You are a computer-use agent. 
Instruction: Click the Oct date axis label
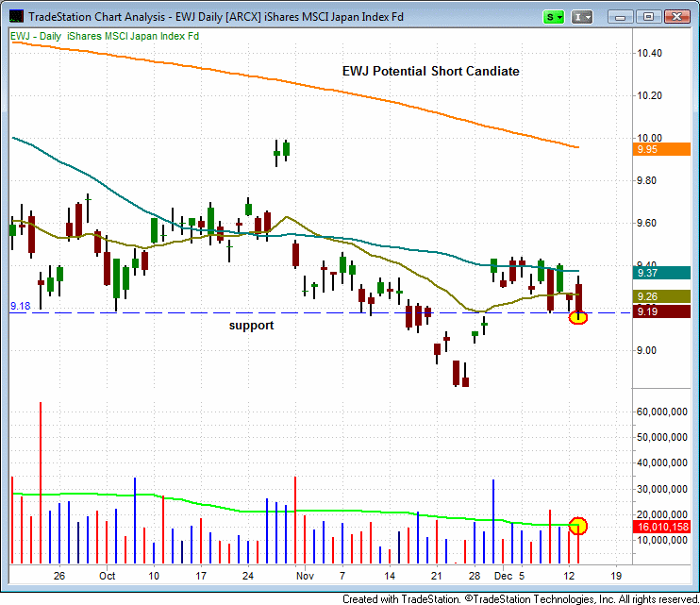pos(108,576)
